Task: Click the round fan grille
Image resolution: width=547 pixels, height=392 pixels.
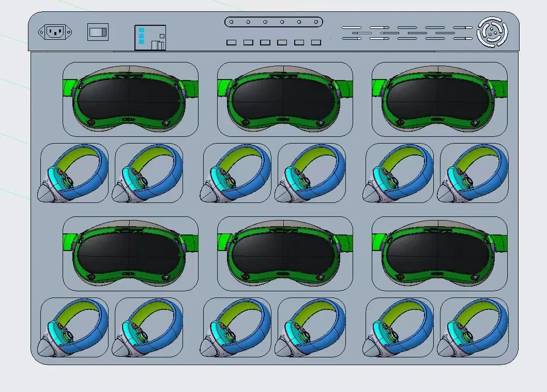Action: pos(492,32)
